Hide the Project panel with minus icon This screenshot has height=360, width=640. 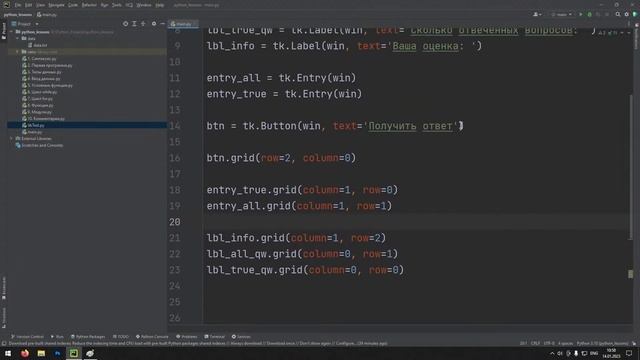click(162, 24)
